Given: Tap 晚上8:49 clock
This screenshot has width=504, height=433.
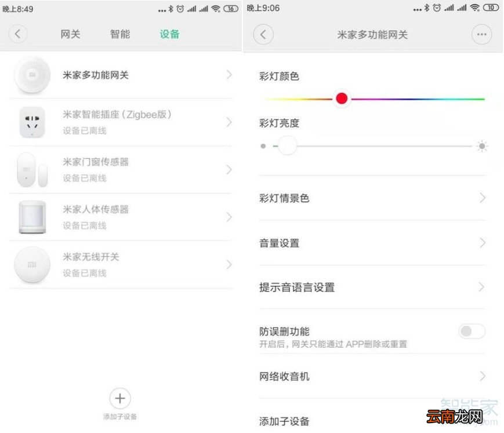Looking at the screenshot, I should pos(17,9).
